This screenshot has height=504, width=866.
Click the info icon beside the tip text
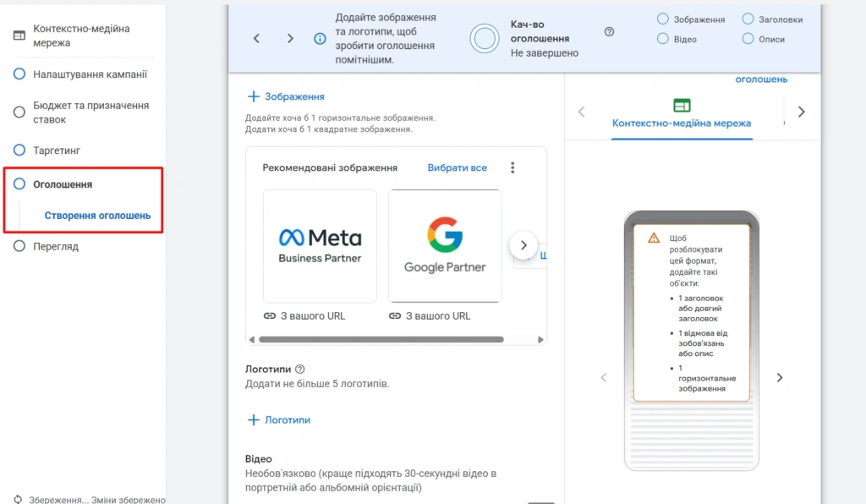click(x=320, y=39)
